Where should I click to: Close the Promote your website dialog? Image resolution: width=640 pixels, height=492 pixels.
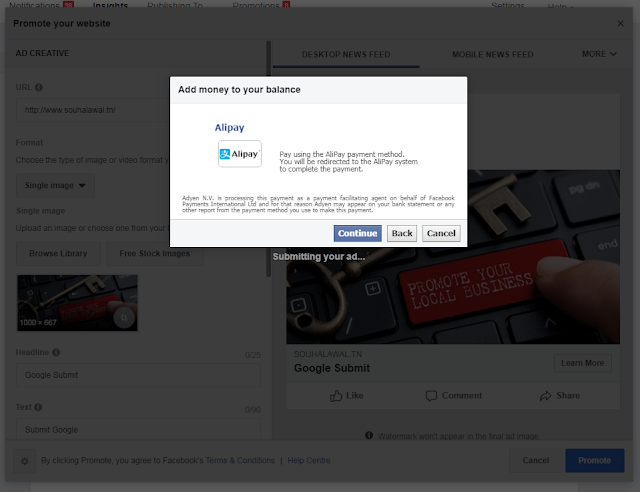[620, 24]
